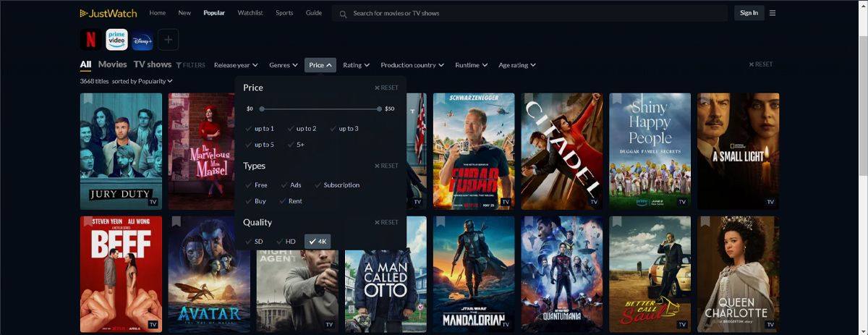Toggle the 'up to 1' price option
Image resolution: width=868 pixels, height=335 pixels.
[x=260, y=129]
